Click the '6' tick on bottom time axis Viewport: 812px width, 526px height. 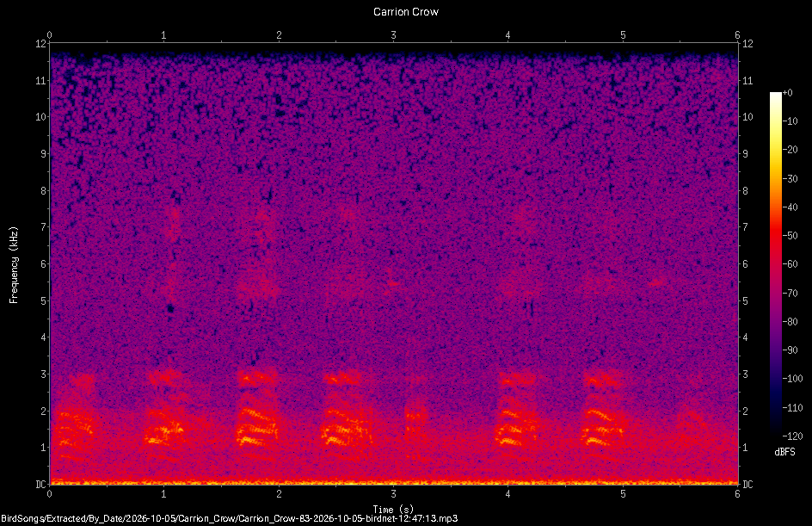point(737,494)
